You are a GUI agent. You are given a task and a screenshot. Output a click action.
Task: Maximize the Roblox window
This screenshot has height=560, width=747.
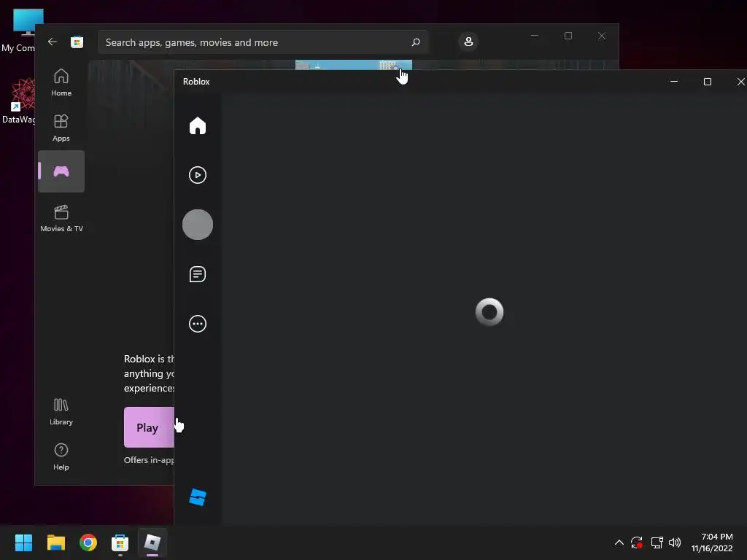coord(708,82)
